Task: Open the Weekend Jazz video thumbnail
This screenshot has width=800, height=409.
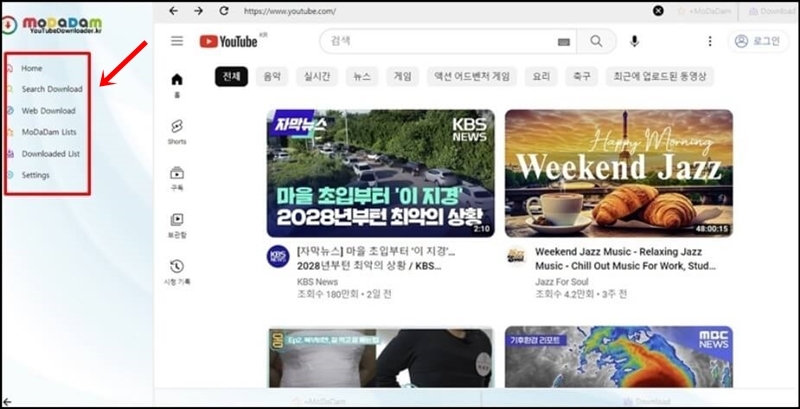Action: click(619, 173)
